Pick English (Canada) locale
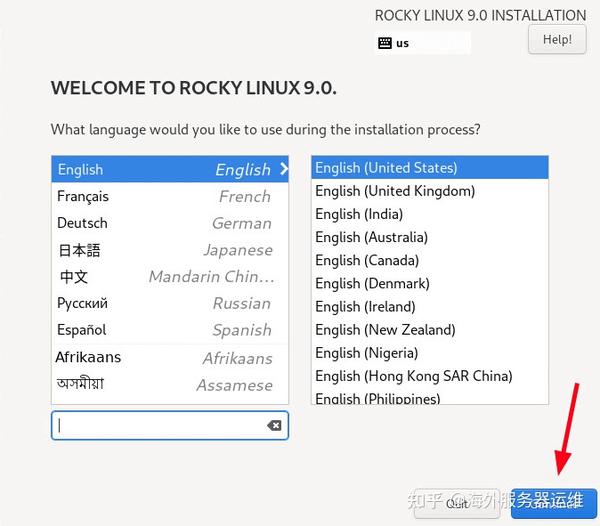Viewport: 600px width, 526px height. click(430, 260)
